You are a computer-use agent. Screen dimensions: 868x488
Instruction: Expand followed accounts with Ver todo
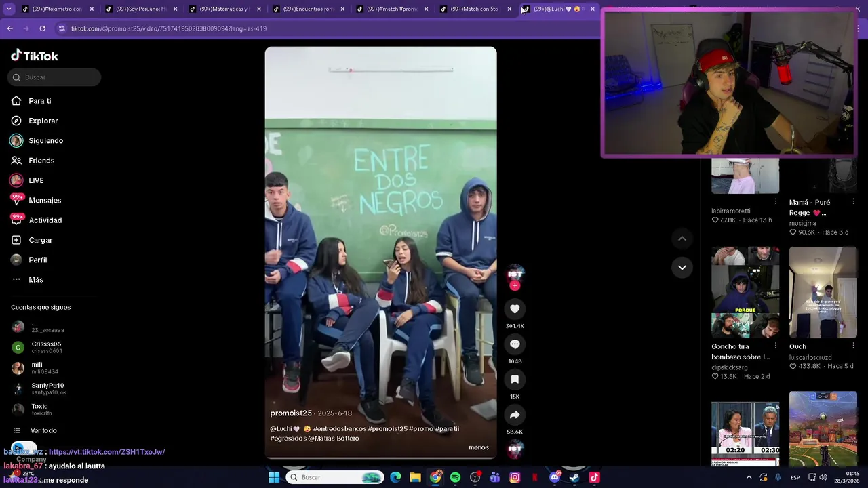[43, 430]
